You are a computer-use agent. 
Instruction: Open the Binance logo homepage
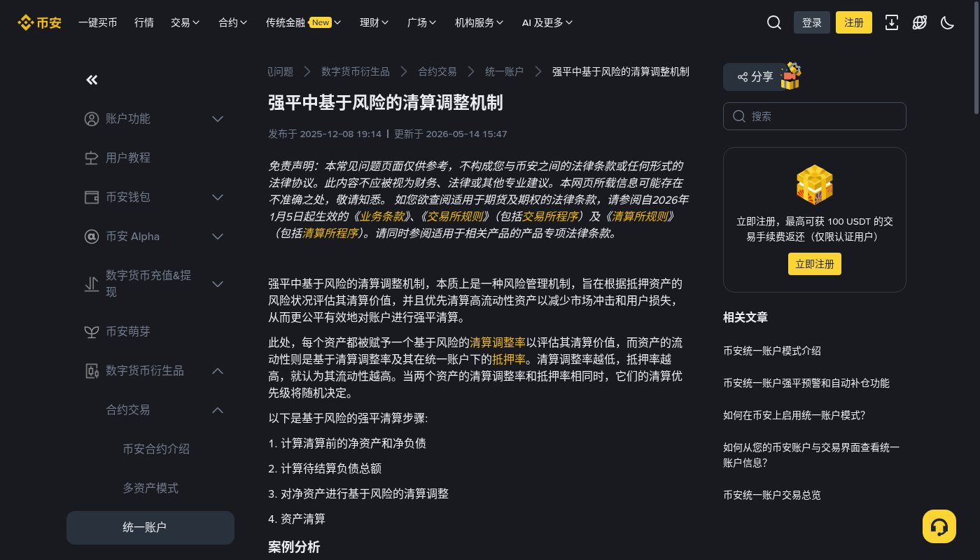(x=39, y=22)
